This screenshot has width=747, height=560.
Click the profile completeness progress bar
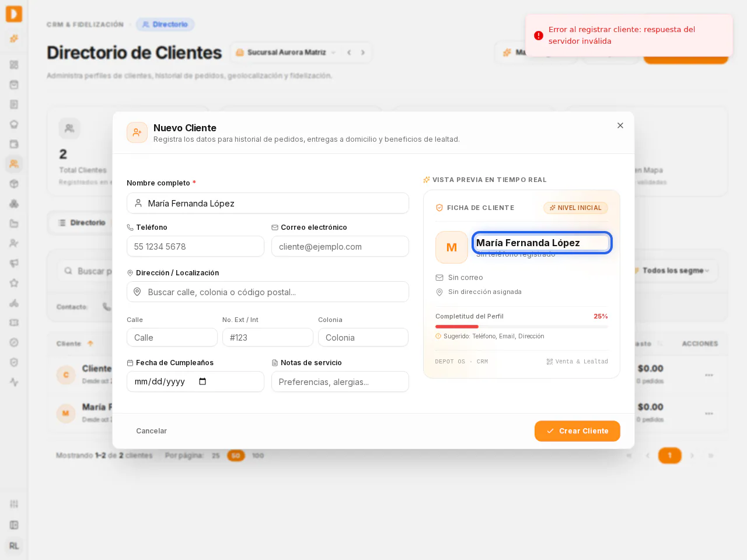[522, 327]
